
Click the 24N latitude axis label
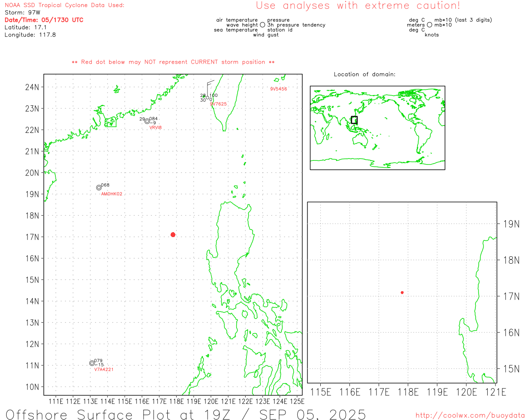tap(32, 87)
